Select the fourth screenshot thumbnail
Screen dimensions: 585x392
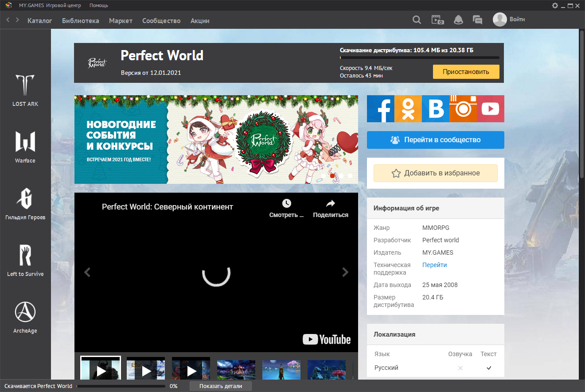point(236,370)
